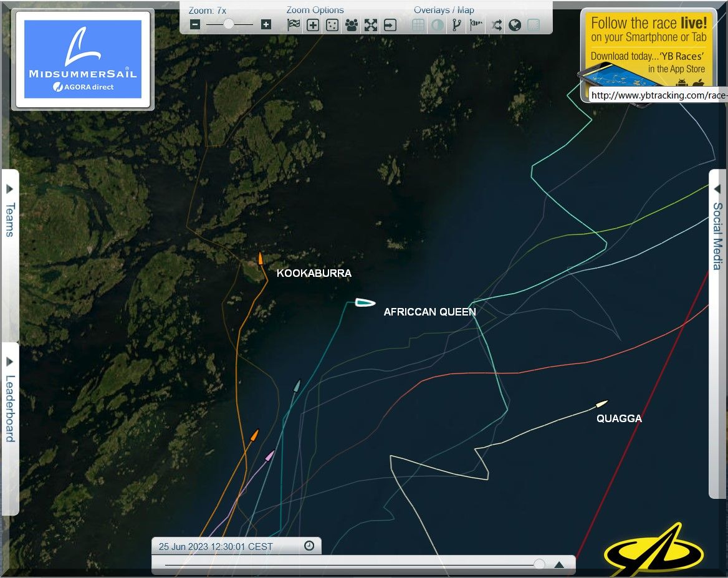Click the zoom in plus button
This screenshot has height=578, width=728.
pyautogui.click(x=266, y=25)
